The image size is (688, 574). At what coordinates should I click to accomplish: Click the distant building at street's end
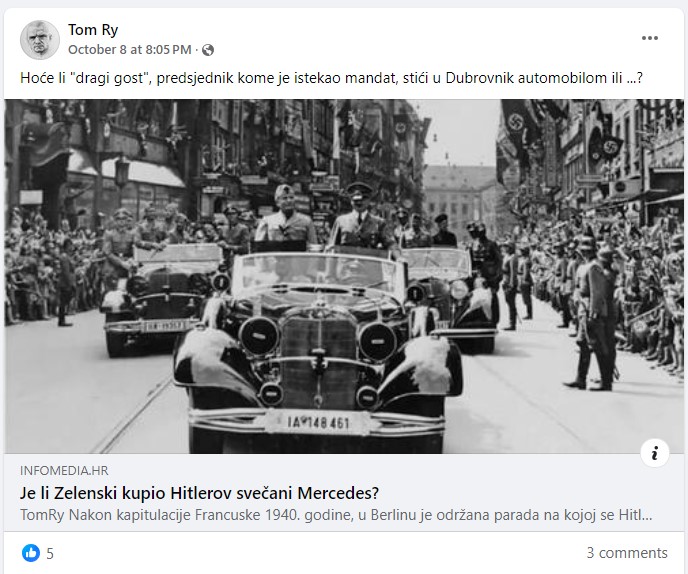[x=461, y=201]
